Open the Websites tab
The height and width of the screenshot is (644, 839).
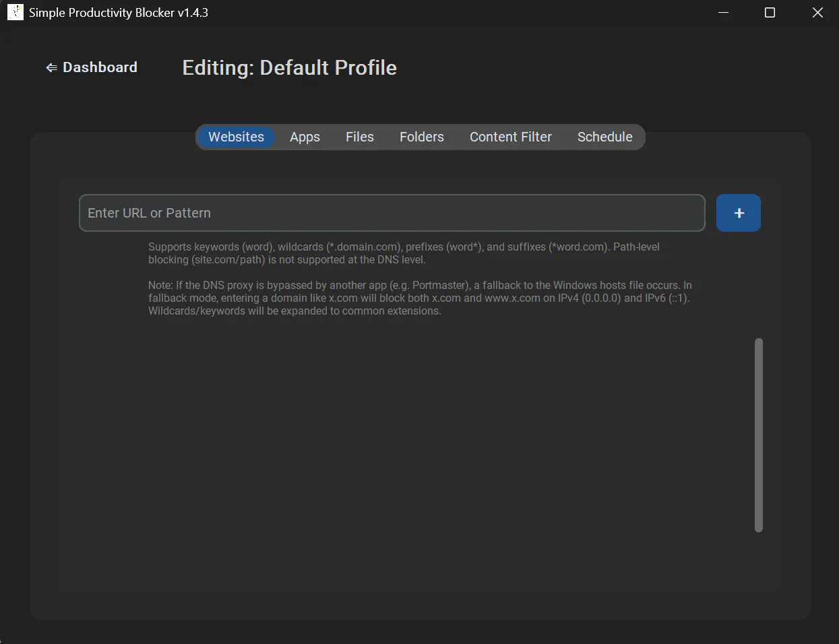click(236, 137)
